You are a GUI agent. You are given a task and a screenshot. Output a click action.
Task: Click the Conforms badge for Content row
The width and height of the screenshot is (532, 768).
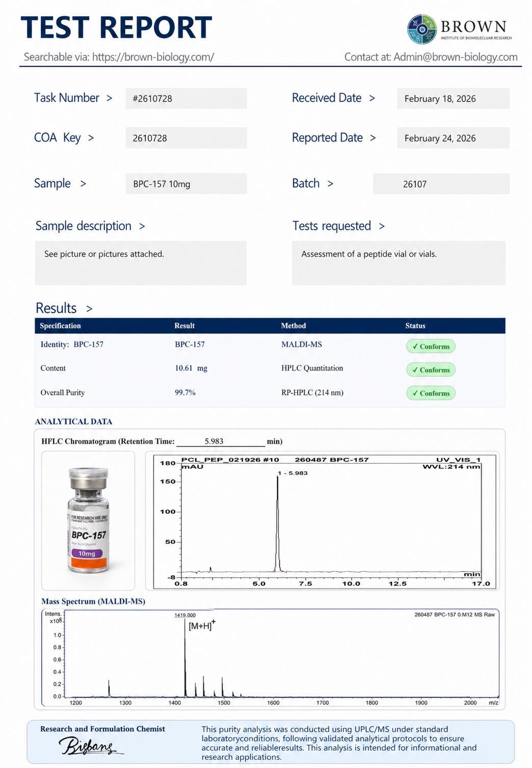coord(431,370)
